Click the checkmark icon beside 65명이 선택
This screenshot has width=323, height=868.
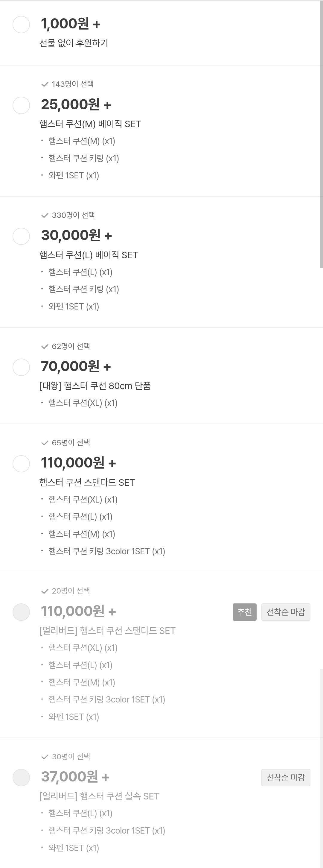[45, 443]
